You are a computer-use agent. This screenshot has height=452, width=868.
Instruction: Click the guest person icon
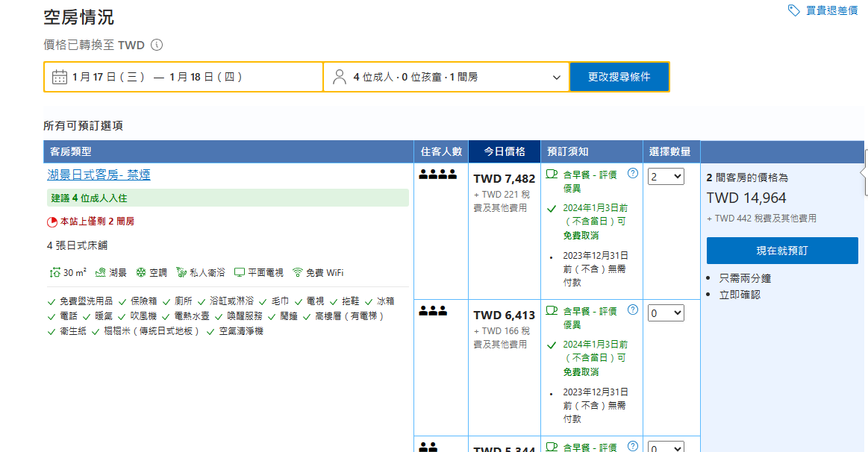pos(340,77)
